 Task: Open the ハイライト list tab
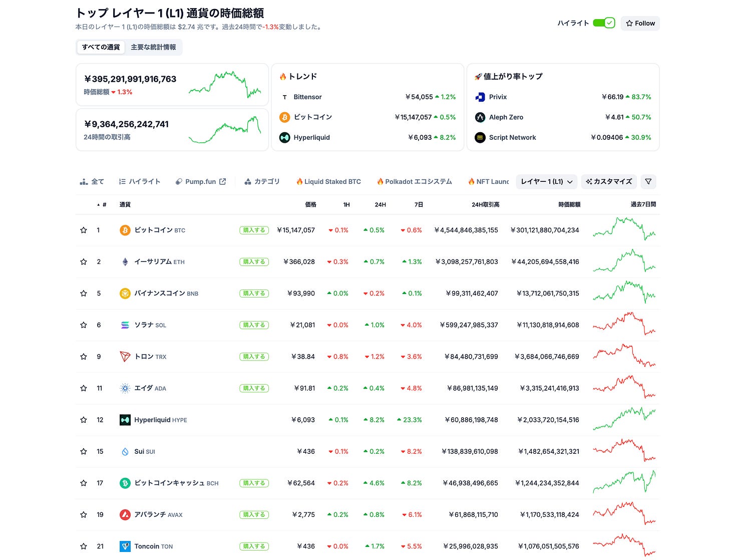click(x=140, y=181)
